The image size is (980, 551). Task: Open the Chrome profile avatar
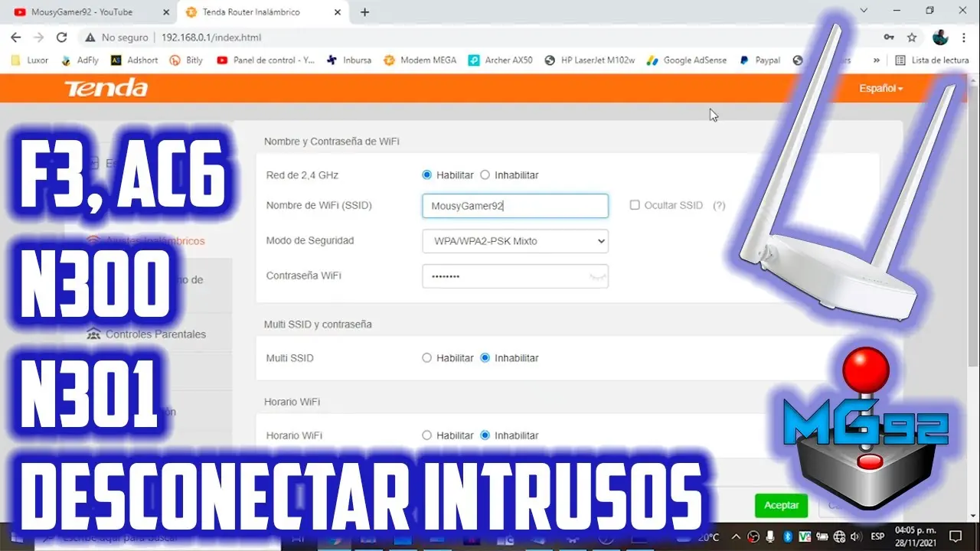click(940, 37)
